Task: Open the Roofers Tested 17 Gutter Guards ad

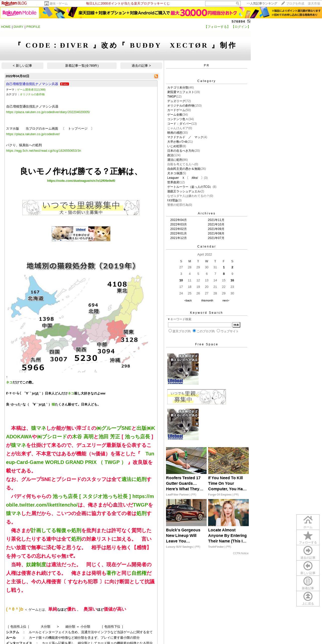Action: 186,471
